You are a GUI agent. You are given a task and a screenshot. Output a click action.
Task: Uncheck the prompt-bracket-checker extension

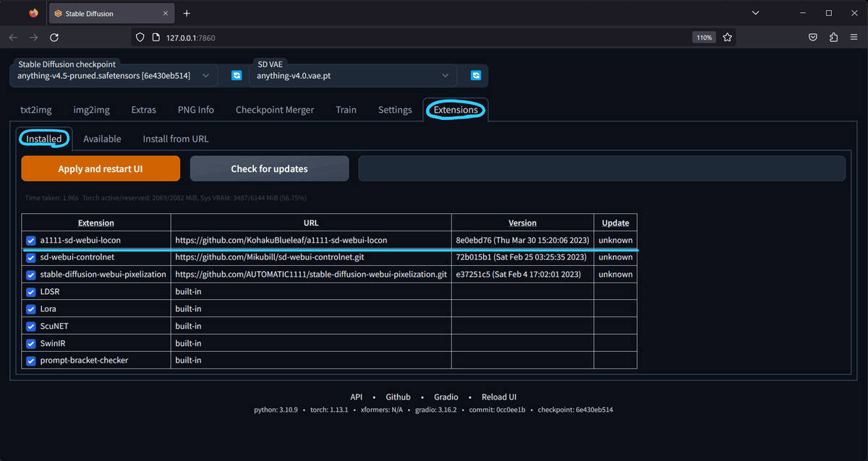[30, 360]
